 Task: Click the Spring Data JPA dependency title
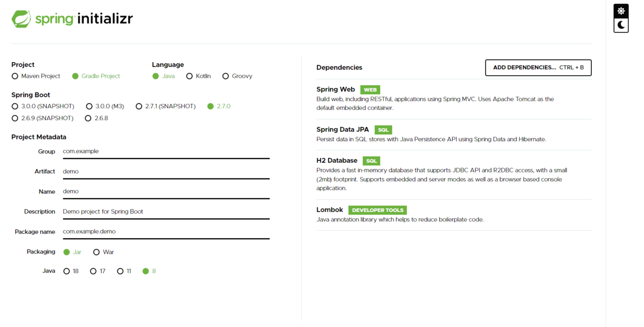click(343, 130)
